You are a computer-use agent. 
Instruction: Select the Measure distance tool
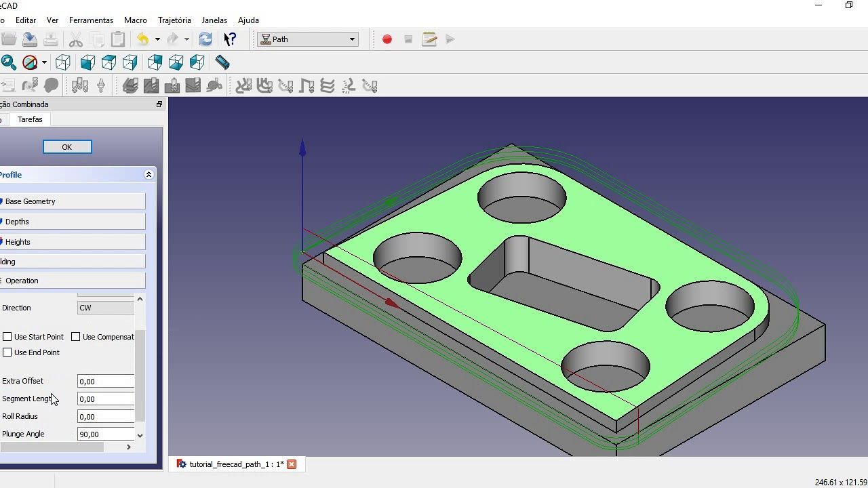221,62
